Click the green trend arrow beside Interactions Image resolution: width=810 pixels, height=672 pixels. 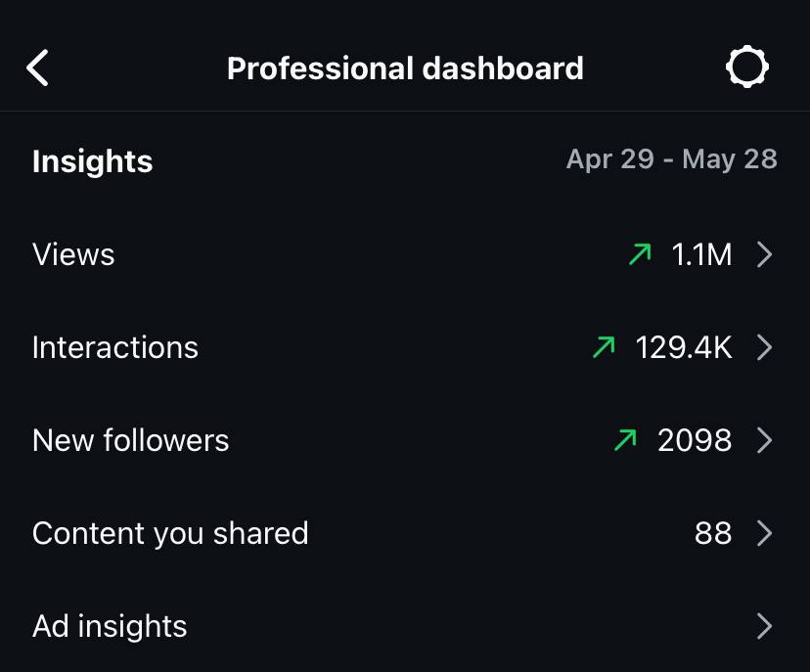pos(604,347)
